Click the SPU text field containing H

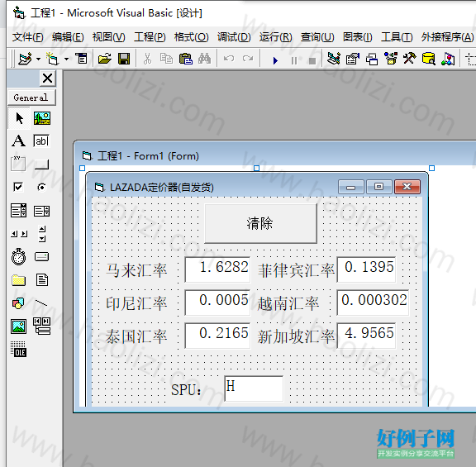click(254, 388)
